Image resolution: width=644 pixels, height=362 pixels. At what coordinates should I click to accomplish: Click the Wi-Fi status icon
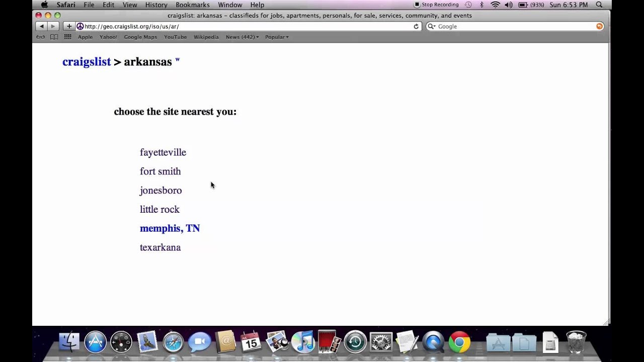[495, 5]
